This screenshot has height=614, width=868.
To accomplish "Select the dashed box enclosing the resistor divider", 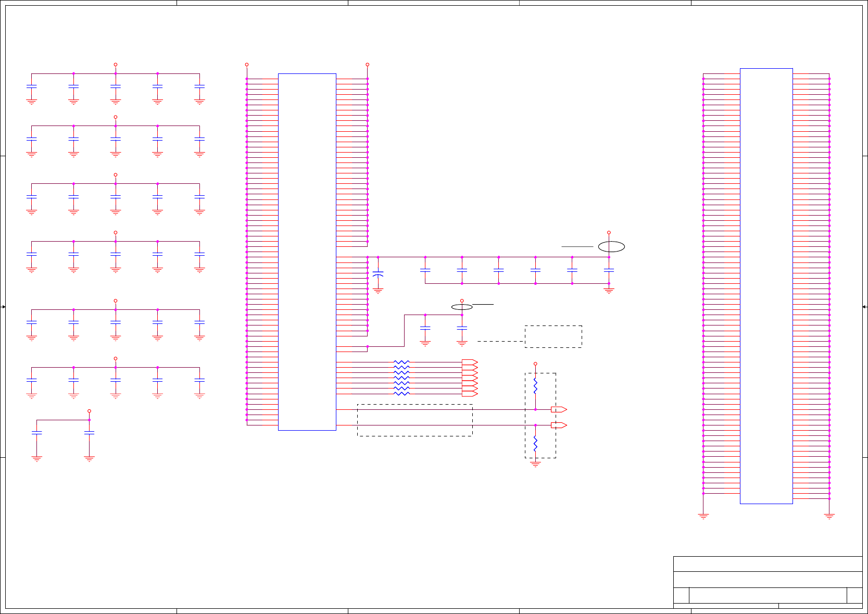I will coord(540,416).
